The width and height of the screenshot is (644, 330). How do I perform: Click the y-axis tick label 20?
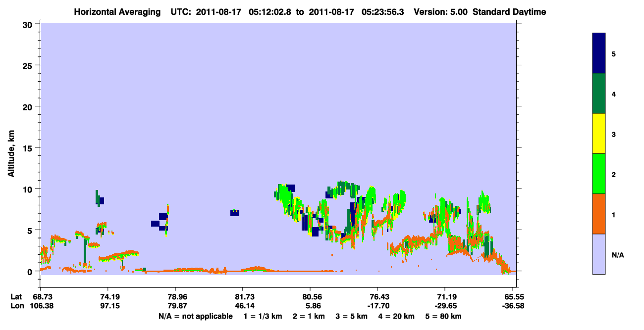click(28, 107)
